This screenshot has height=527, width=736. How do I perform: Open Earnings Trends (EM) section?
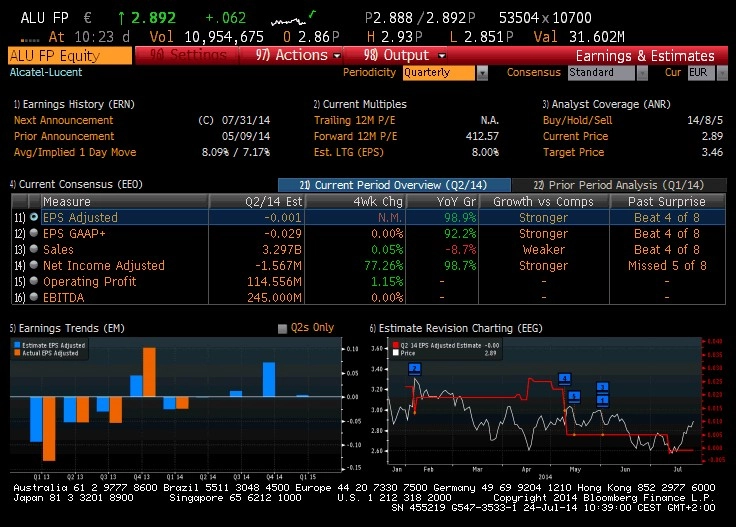[x=67, y=328]
